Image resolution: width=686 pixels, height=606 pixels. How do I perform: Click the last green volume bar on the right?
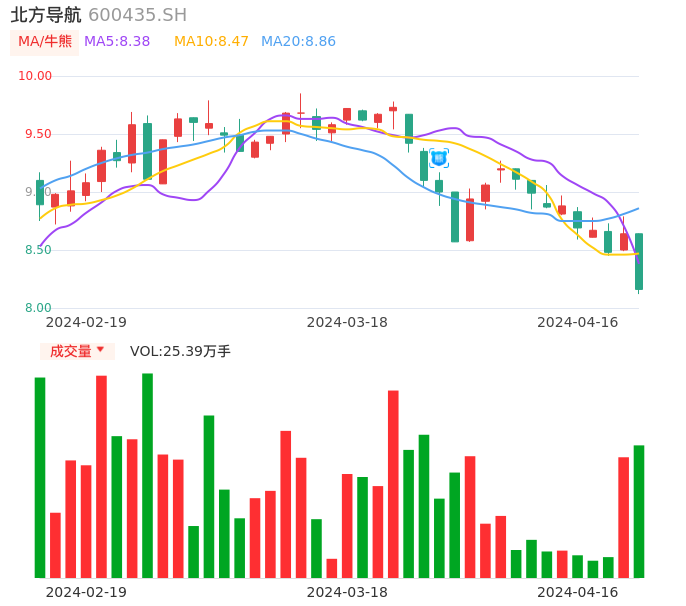coord(639,511)
